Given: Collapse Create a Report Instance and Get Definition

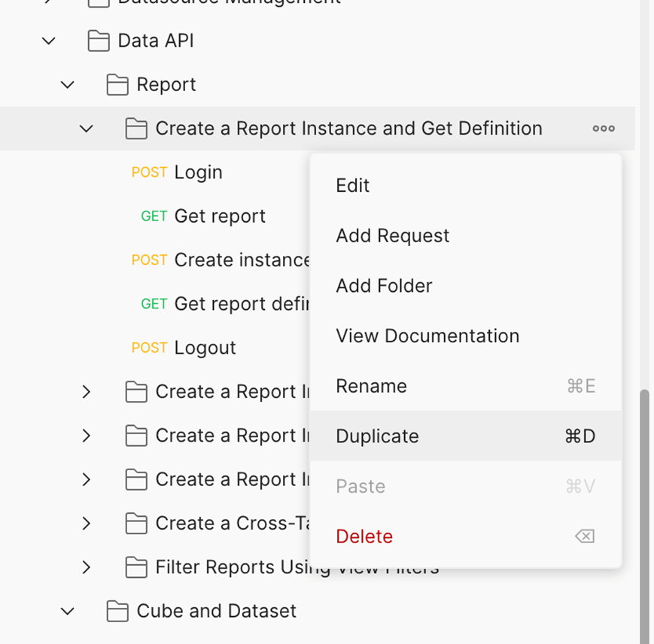Looking at the screenshot, I should tap(85, 129).
